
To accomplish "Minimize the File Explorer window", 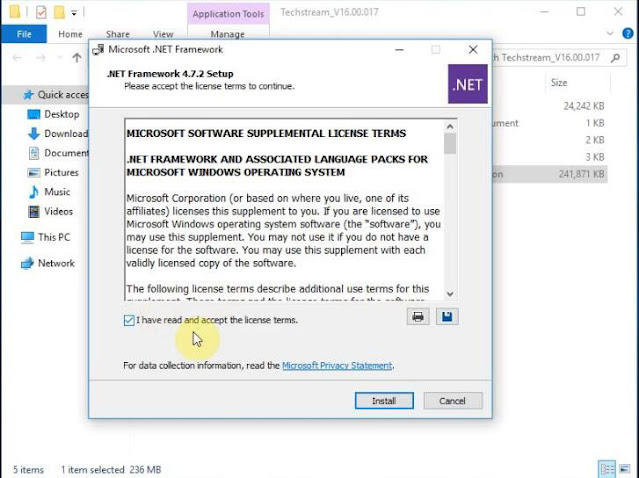I will tap(544, 12).
